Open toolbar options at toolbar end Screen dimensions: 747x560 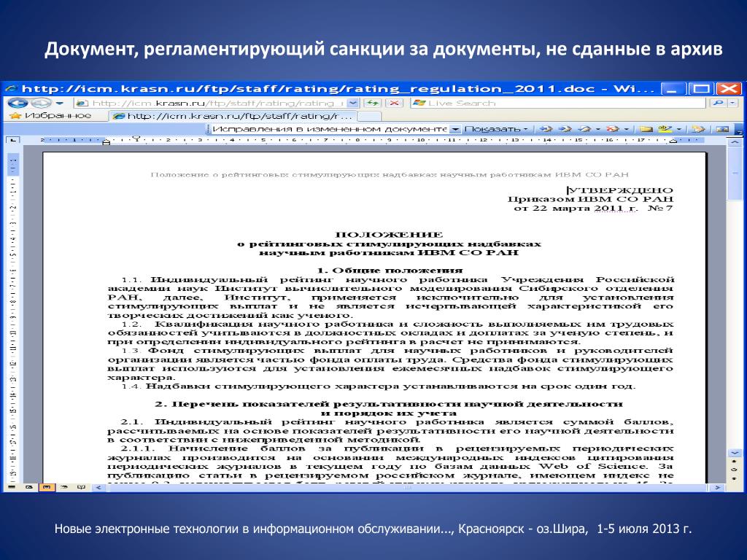[740, 130]
